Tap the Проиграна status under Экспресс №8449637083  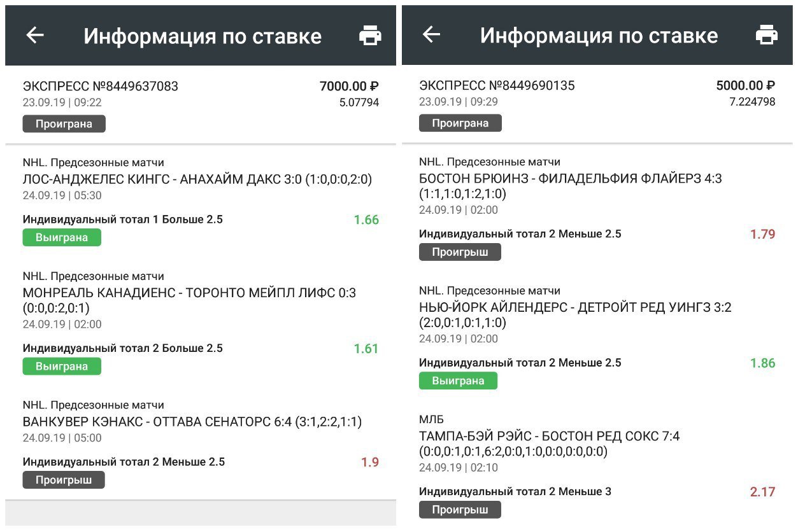pyautogui.click(x=64, y=123)
